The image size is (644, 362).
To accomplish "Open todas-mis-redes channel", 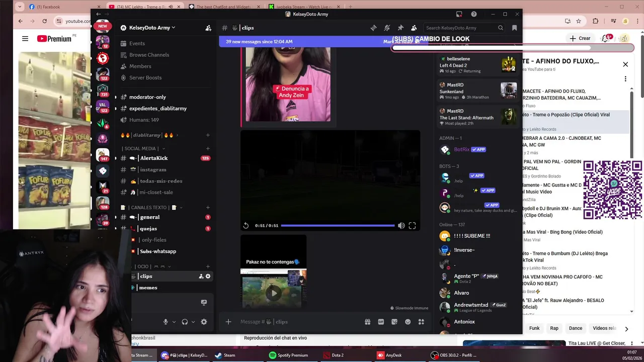I will [x=161, y=181].
